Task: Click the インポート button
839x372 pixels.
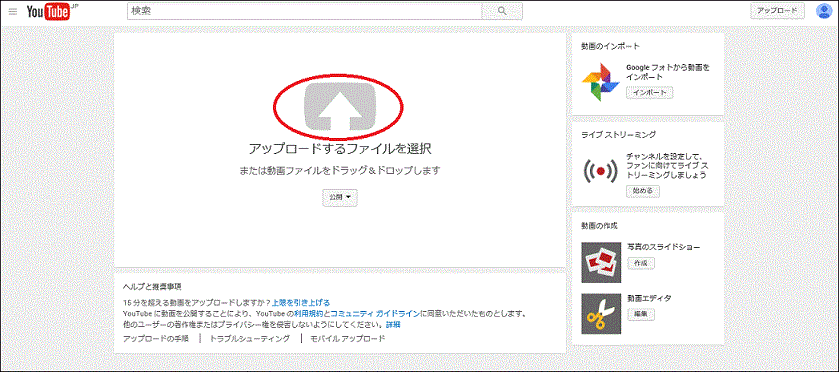Action: (x=650, y=93)
